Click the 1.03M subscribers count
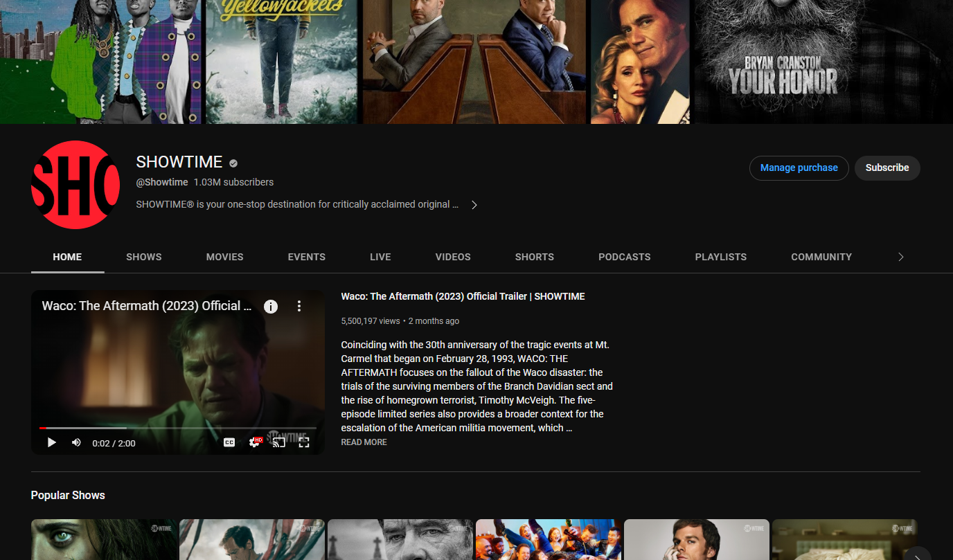This screenshot has width=953, height=560. click(x=233, y=182)
